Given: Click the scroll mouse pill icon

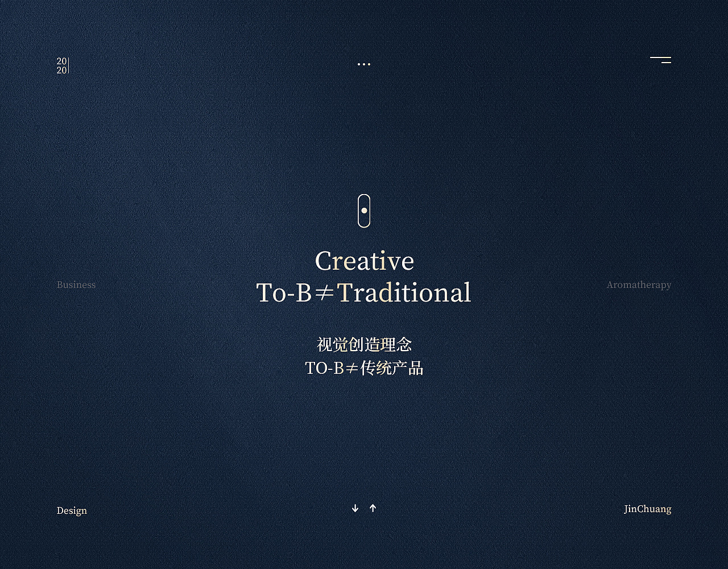Looking at the screenshot, I should pyautogui.click(x=364, y=211).
